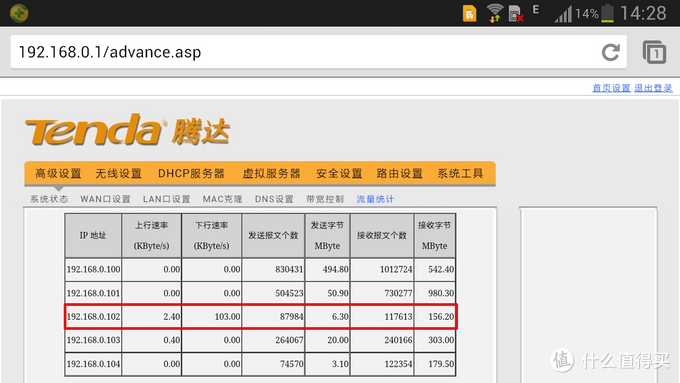680x383 pixels.
Task: Click the 192.168.0.102 table row
Action: 260,317
